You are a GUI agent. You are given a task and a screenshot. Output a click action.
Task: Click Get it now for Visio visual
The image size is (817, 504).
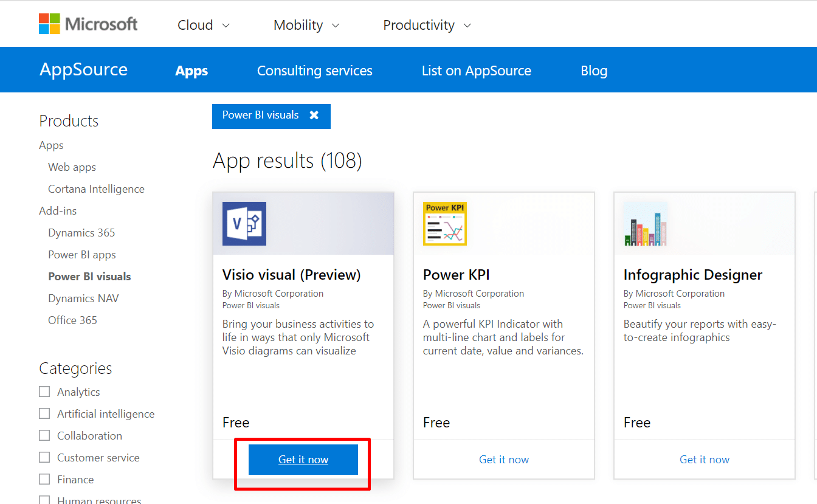click(303, 460)
